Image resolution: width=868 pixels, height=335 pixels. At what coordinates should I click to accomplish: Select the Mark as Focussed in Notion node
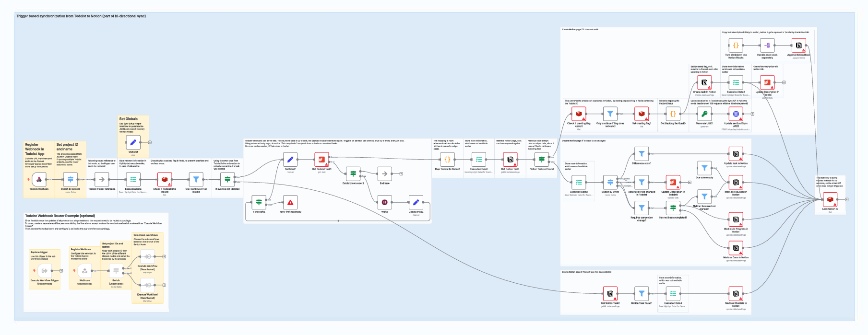coord(736,182)
